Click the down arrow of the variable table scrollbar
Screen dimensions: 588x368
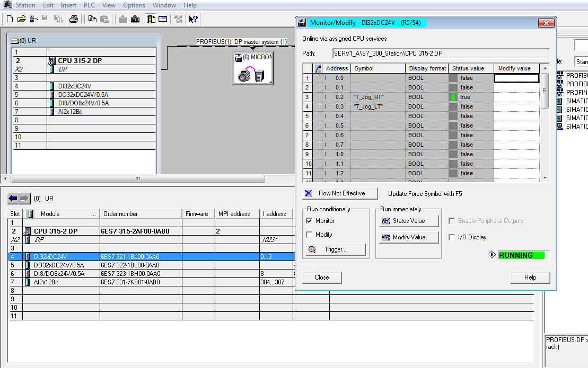pyautogui.click(x=545, y=178)
